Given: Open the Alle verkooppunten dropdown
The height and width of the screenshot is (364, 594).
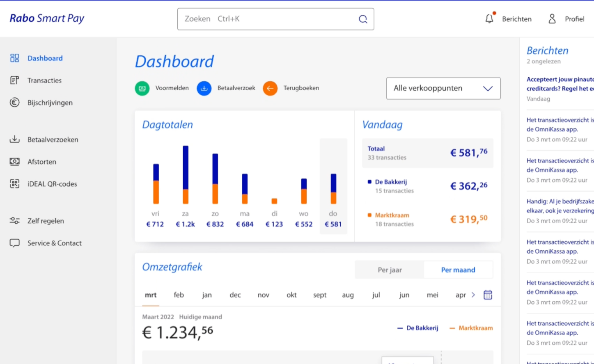Looking at the screenshot, I should [x=443, y=88].
